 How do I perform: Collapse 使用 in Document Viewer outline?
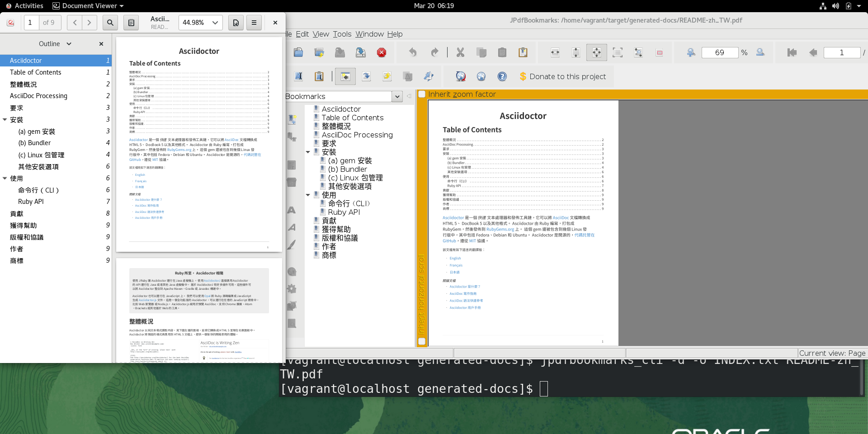point(5,179)
